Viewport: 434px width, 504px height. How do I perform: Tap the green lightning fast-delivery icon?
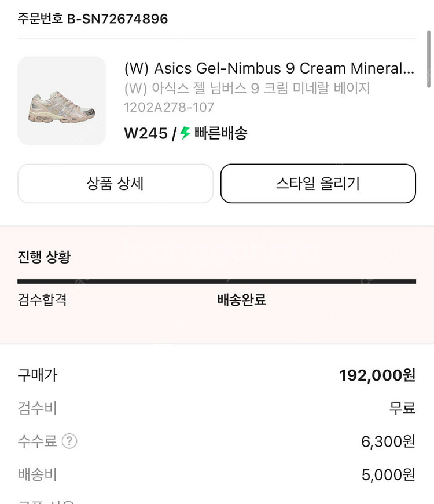(185, 133)
